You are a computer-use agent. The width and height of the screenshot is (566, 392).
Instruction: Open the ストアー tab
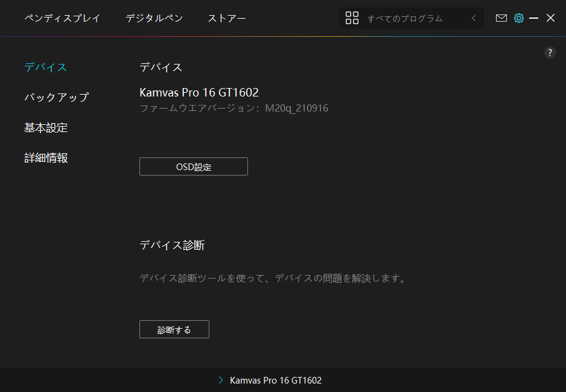click(x=227, y=18)
